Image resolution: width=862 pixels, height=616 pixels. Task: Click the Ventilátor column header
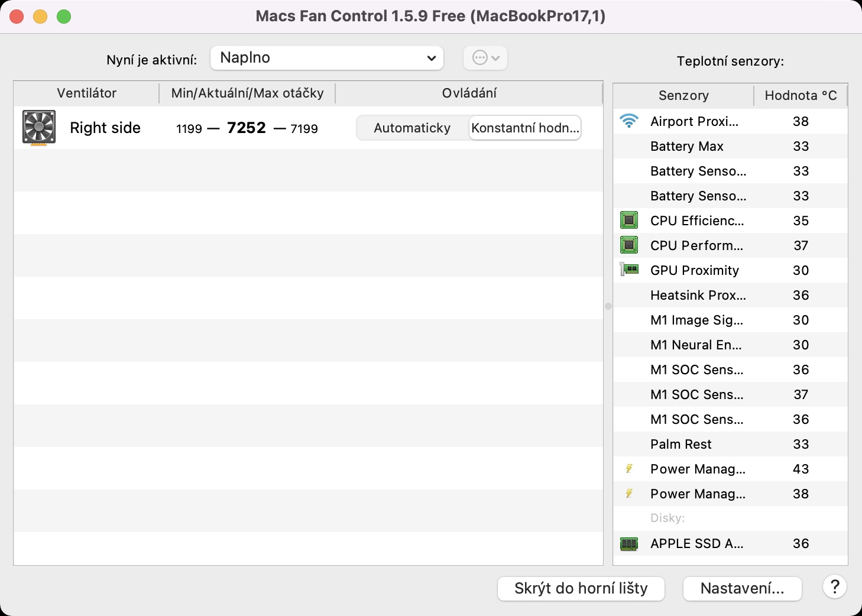[86, 93]
